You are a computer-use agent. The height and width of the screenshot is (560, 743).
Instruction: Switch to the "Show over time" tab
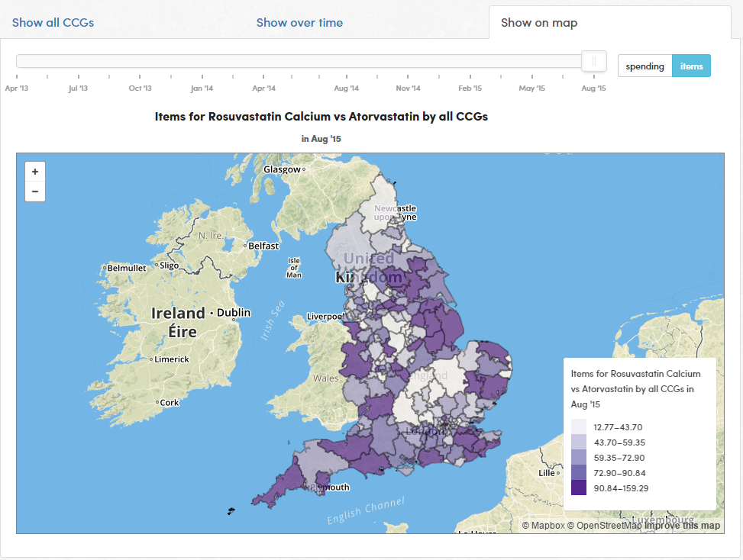pos(299,22)
